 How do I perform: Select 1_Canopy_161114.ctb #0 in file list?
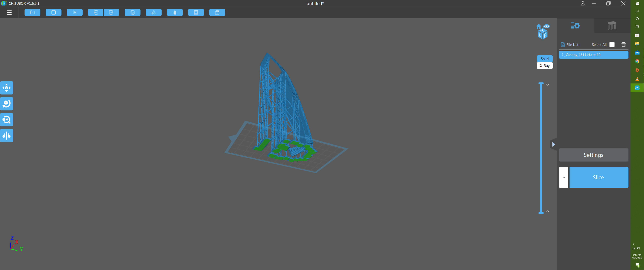pyautogui.click(x=593, y=55)
